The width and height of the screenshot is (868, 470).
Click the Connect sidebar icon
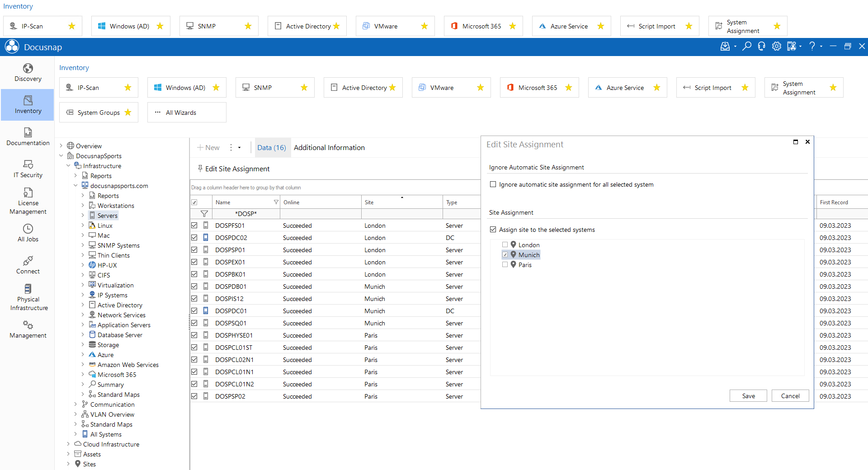[x=28, y=265]
